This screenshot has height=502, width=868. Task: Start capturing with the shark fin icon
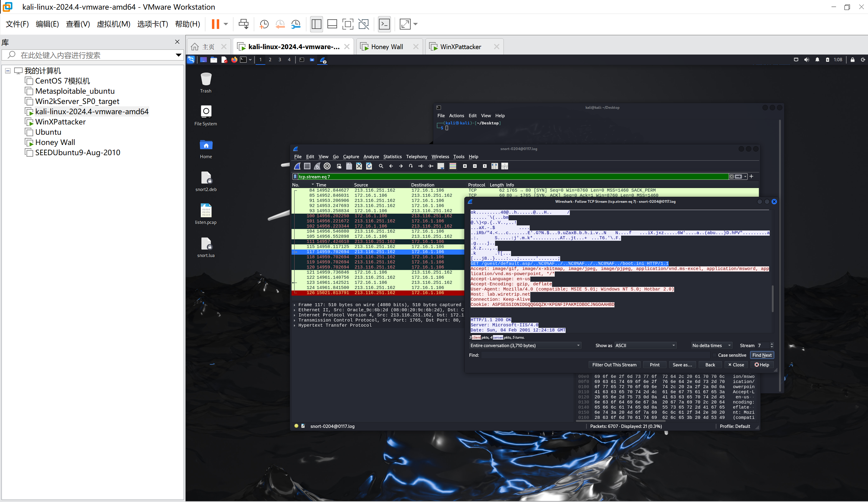tap(297, 166)
